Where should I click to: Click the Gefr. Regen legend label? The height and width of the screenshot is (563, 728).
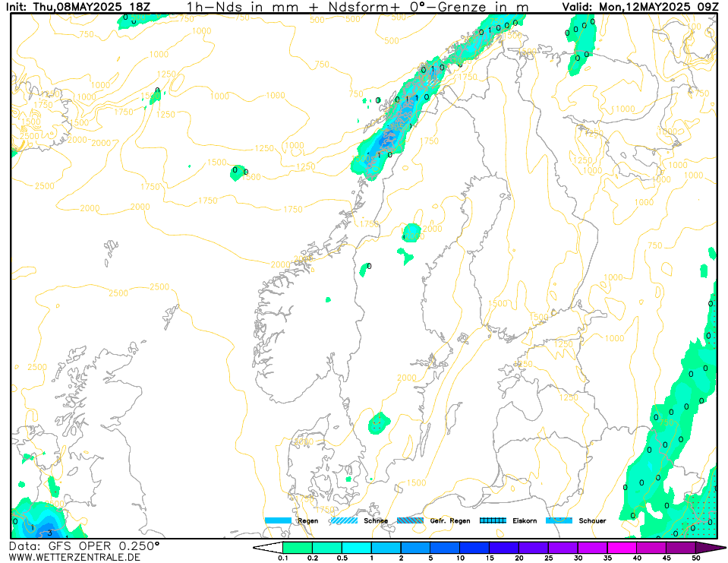pyautogui.click(x=450, y=520)
